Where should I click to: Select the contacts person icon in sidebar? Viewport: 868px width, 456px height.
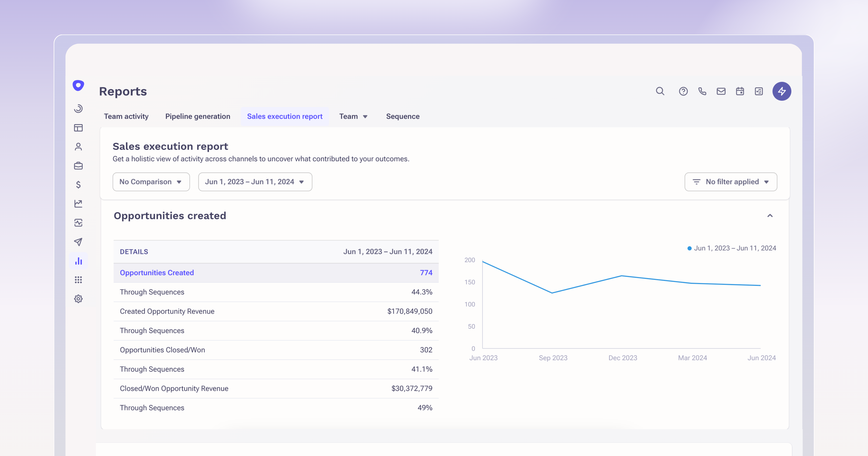[x=78, y=147]
